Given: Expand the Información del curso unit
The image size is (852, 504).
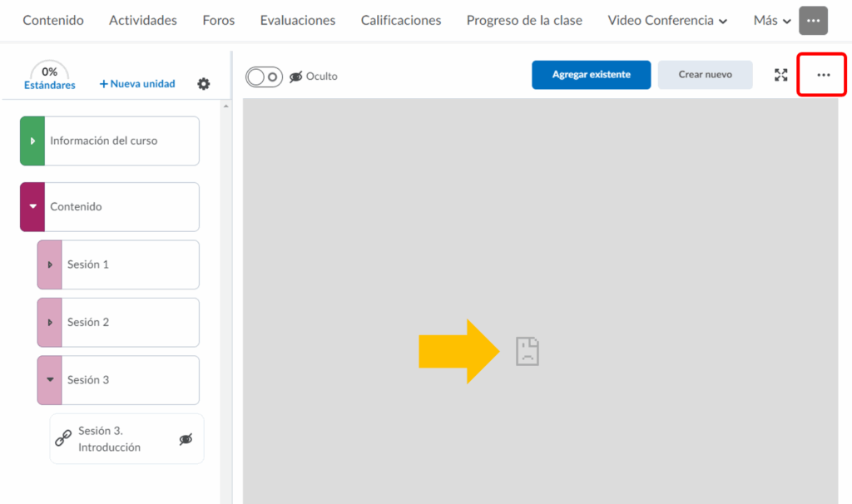Looking at the screenshot, I should pos(32,141).
